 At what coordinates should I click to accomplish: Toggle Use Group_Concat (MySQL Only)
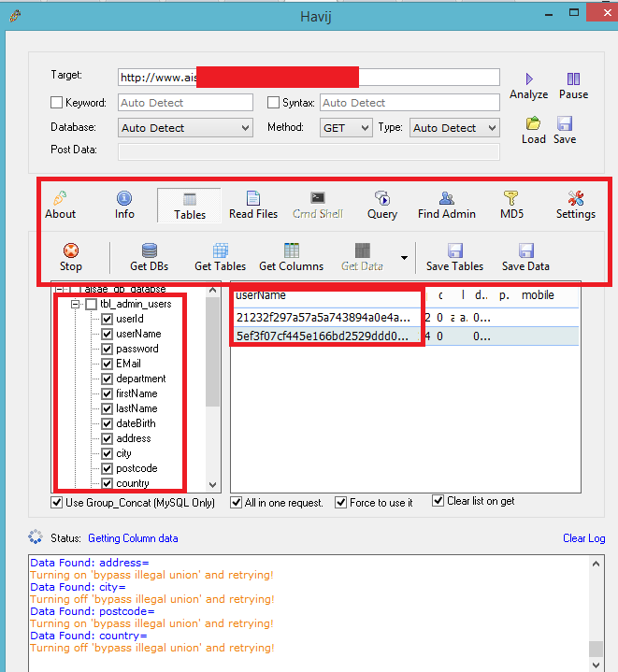[x=57, y=502]
